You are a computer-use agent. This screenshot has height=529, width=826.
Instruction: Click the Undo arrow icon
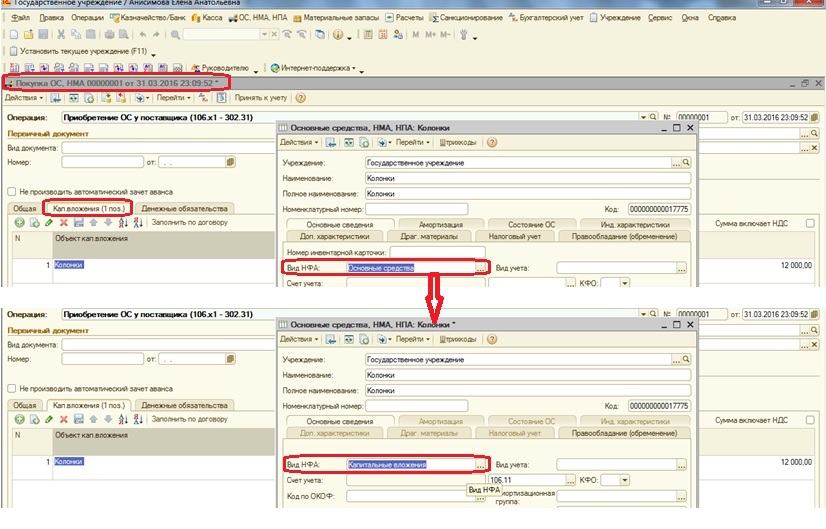[142, 35]
